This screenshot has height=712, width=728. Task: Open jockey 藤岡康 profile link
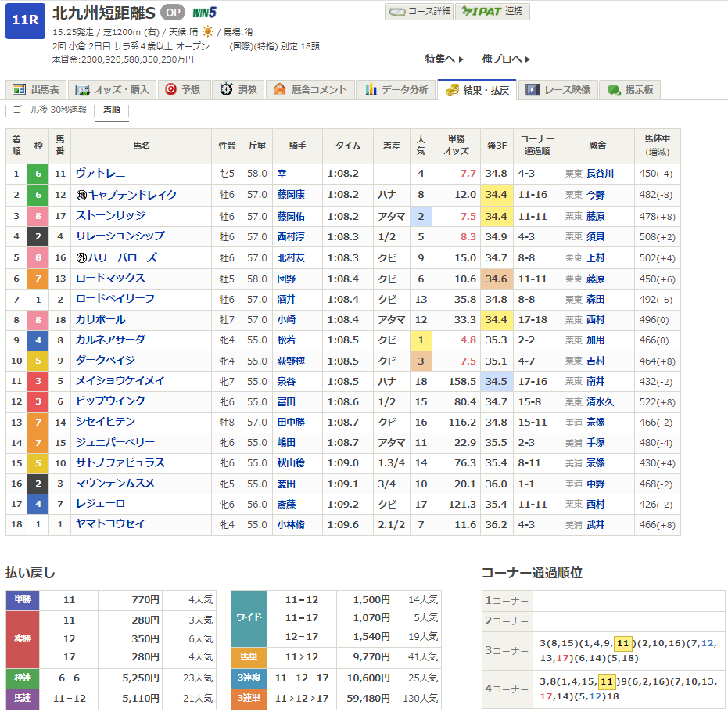click(x=289, y=195)
